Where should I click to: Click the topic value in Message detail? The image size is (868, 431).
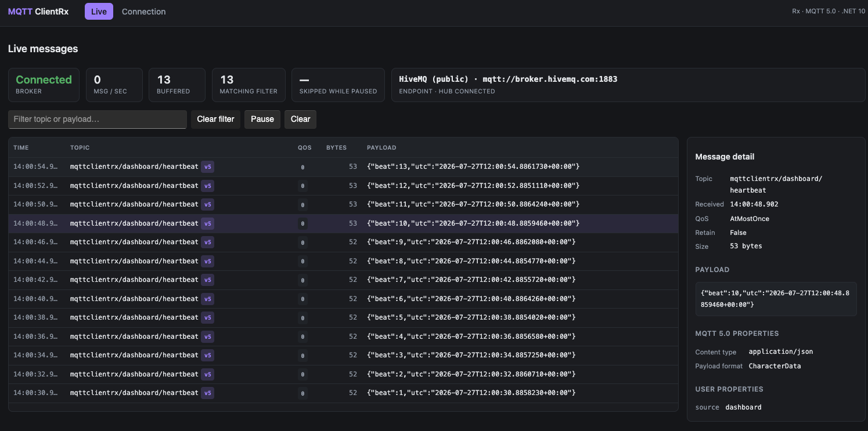coord(776,184)
